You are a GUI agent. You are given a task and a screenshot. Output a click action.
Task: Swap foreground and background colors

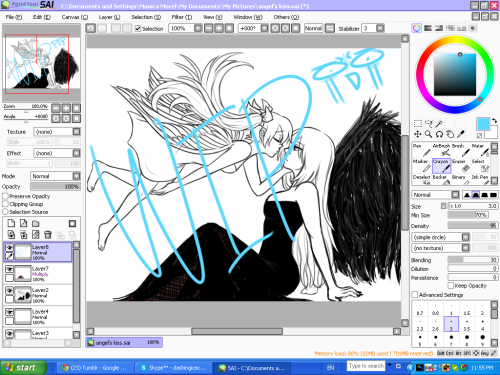[494, 120]
